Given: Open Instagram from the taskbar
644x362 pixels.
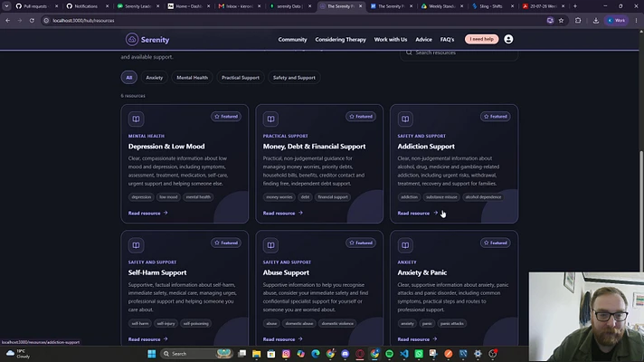Looking at the screenshot, I should [286, 354].
